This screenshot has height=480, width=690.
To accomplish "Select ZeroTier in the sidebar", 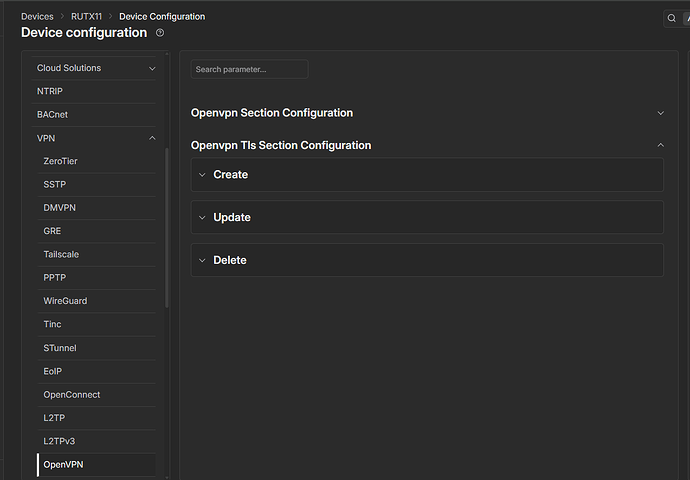I will (62, 161).
